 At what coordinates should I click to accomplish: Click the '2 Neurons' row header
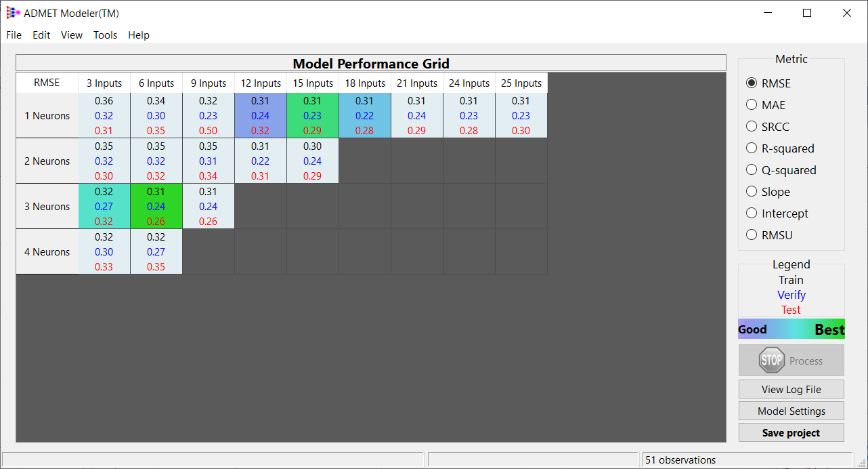coord(47,161)
